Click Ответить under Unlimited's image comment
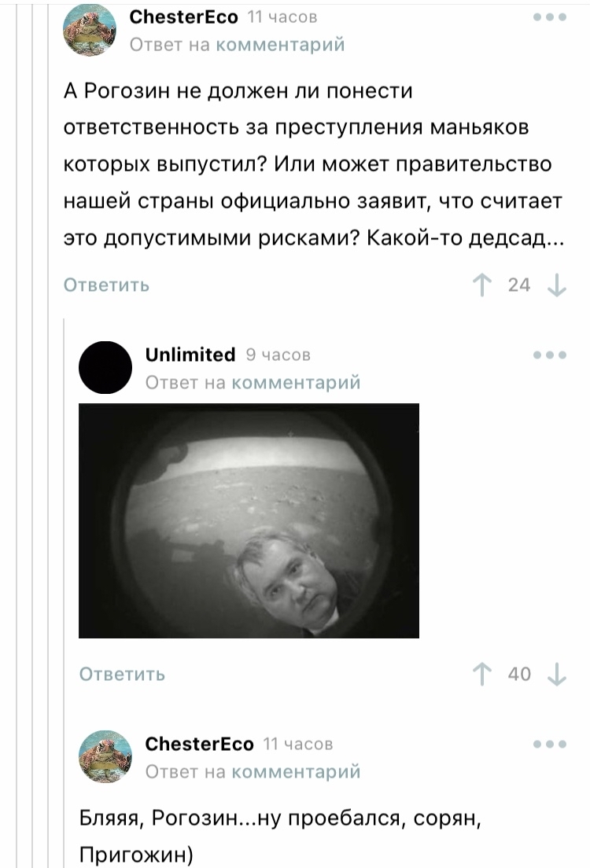The height and width of the screenshot is (868, 590). click(x=122, y=675)
